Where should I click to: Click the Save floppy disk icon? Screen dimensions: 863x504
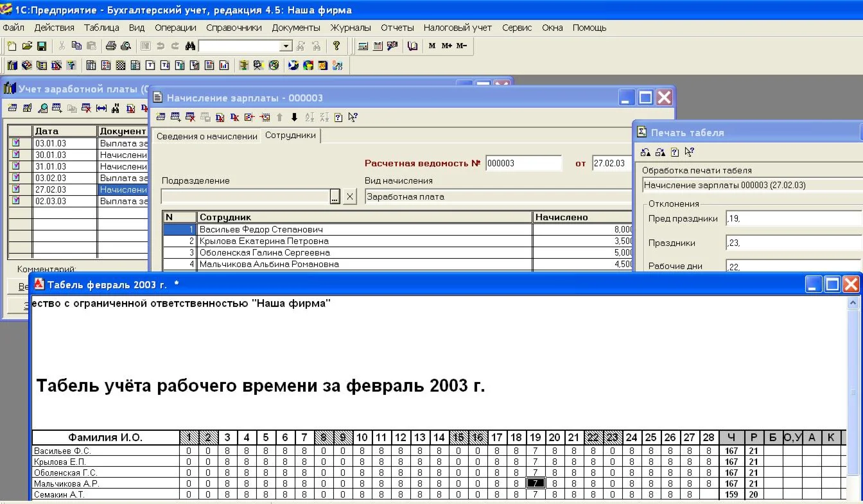(x=41, y=46)
